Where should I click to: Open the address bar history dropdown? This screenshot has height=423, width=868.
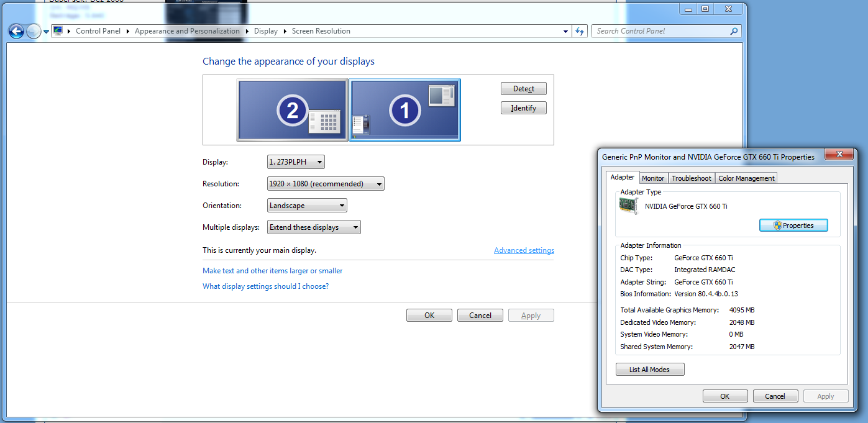(x=565, y=31)
